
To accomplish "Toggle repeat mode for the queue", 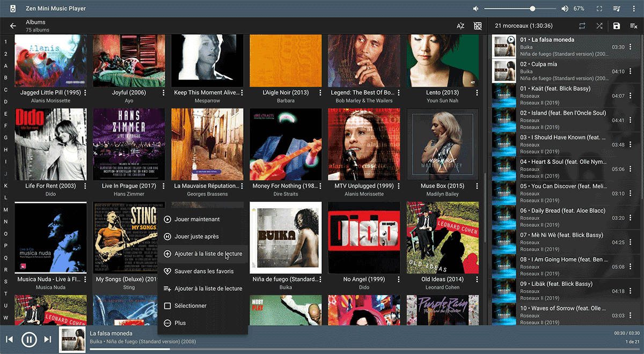I will pyautogui.click(x=582, y=26).
